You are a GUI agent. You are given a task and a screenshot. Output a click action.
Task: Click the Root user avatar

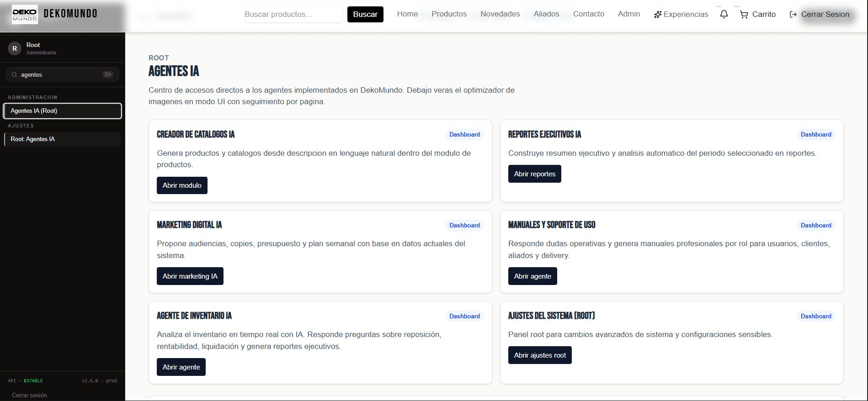pos(15,48)
